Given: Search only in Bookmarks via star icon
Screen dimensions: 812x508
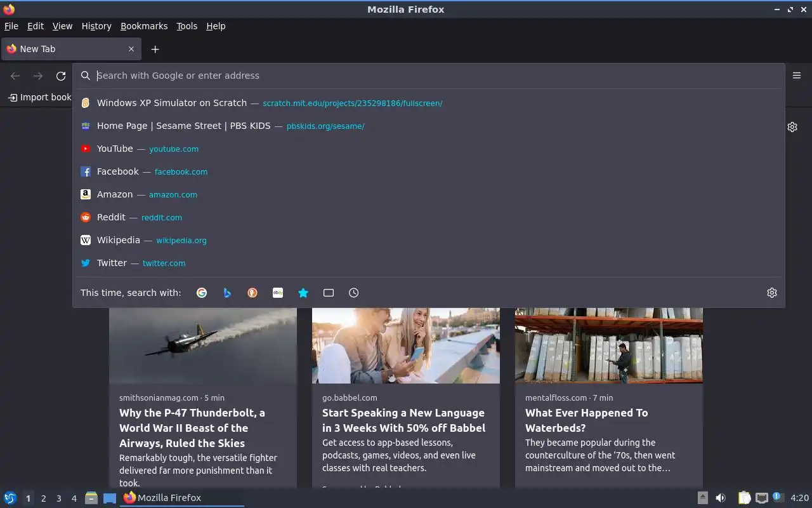Looking at the screenshot, I should pyautogui.click(x=303, y=293).
